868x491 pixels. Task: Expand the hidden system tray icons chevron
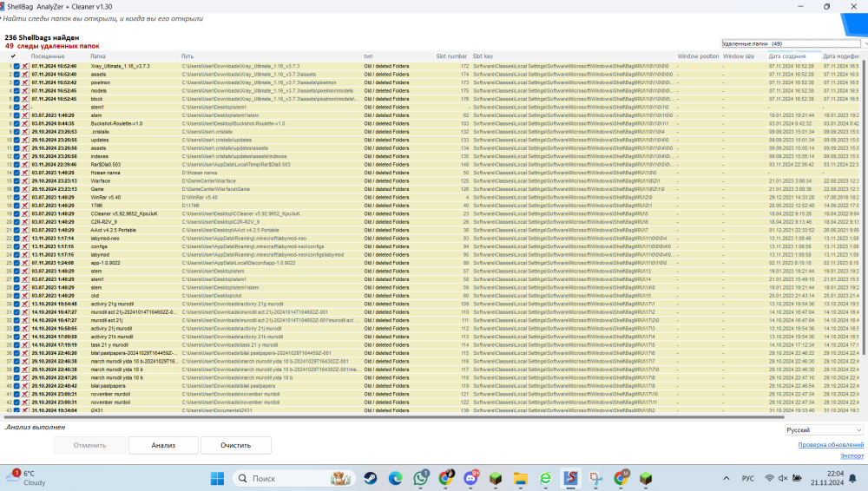[x=727, y=478]
